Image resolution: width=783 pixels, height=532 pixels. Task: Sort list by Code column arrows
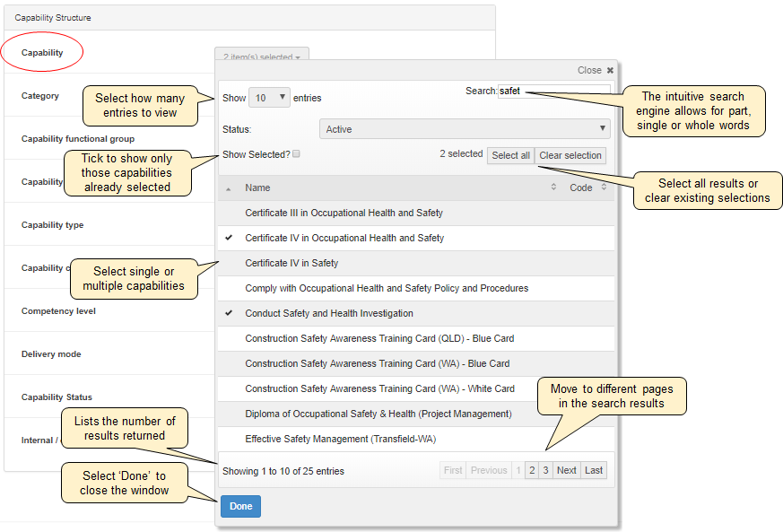(x=604, y=188)
